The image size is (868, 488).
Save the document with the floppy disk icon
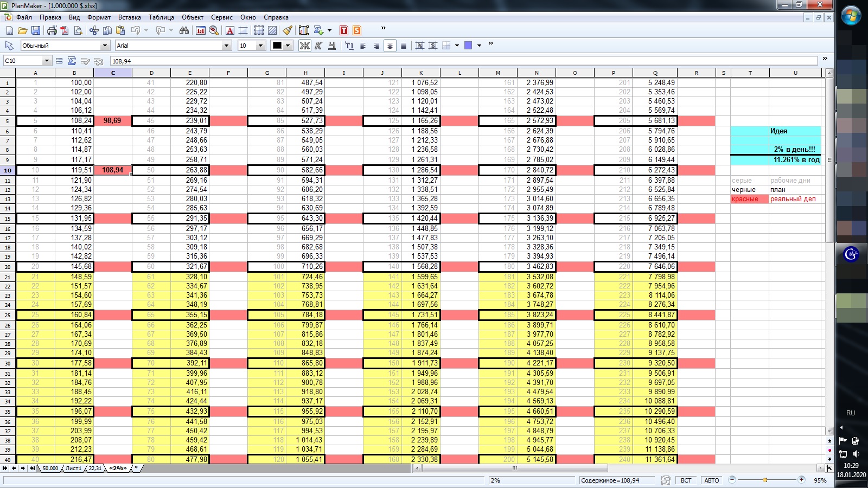coord(36,30)
